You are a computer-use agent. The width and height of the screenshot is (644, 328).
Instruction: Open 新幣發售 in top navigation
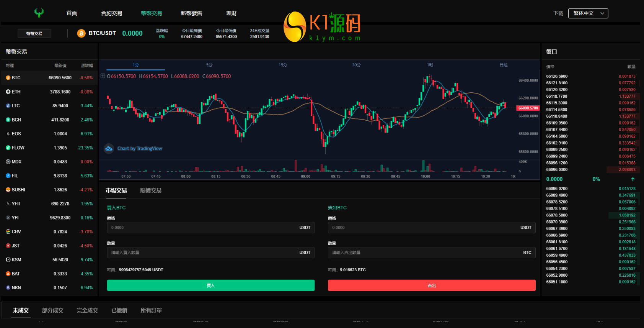tap(191, 13)
